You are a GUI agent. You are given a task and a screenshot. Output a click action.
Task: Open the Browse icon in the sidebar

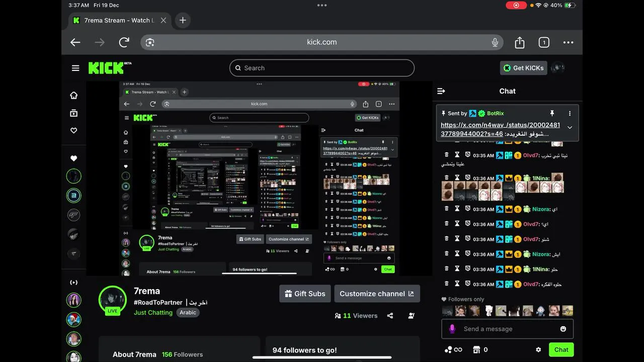[x=74, y=113]
